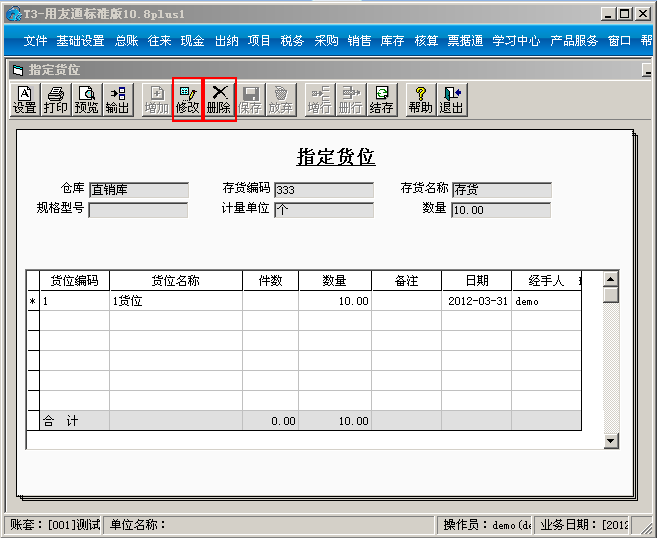657x538 pixels.
Task: Open the 总账 menu
Action: click(x=127, y=41)
